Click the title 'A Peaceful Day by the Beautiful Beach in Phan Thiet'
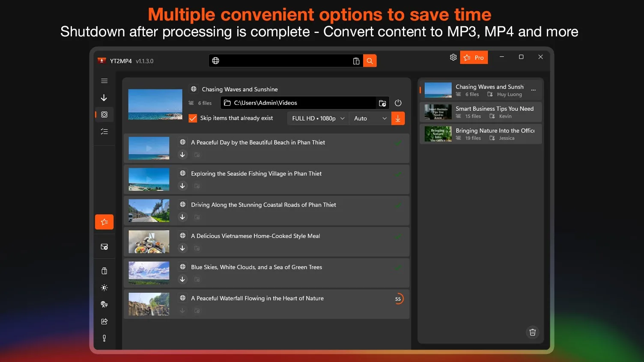 click(x=258, y=142)
